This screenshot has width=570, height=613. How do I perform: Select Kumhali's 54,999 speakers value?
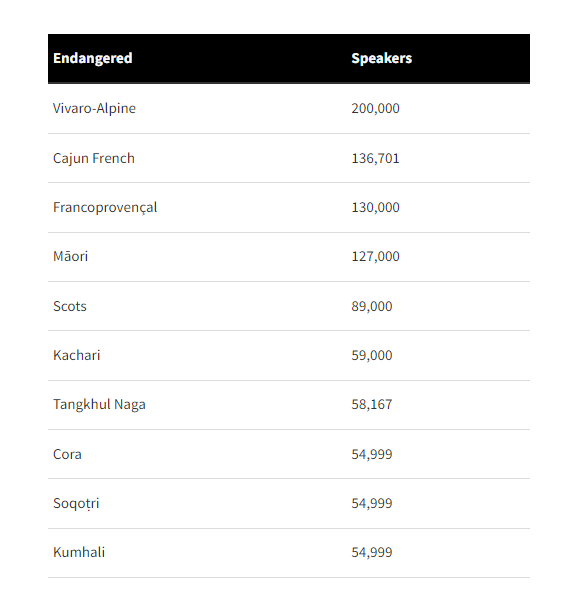pos(372,552)
